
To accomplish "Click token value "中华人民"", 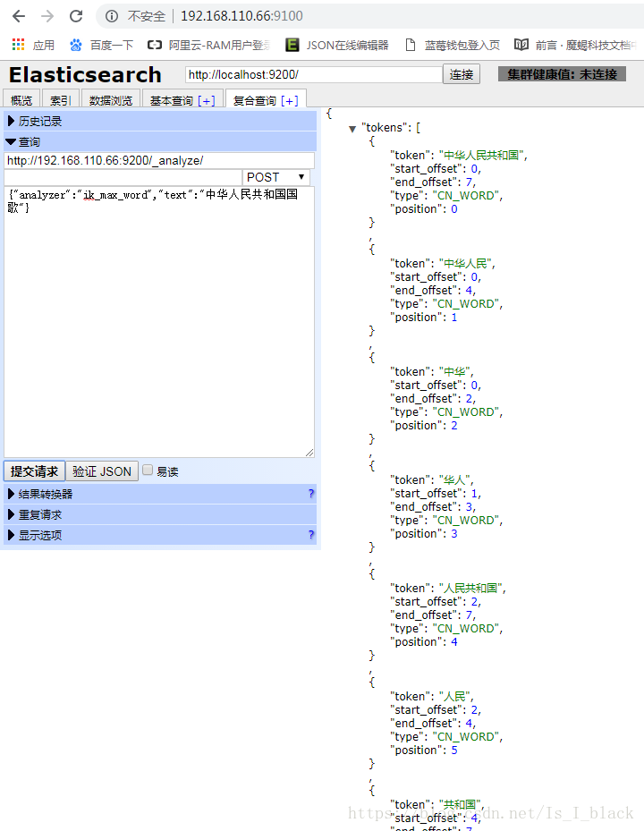I will pos(465,263).
